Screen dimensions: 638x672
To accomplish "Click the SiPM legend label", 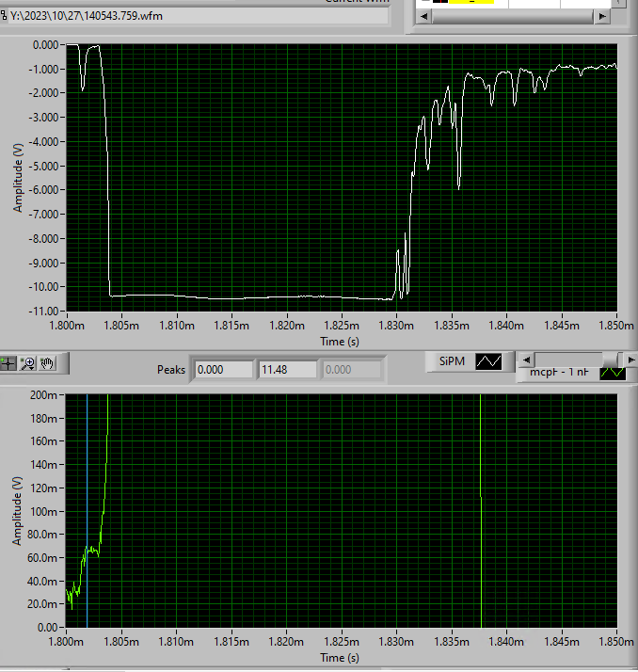I will pos(452,361).
